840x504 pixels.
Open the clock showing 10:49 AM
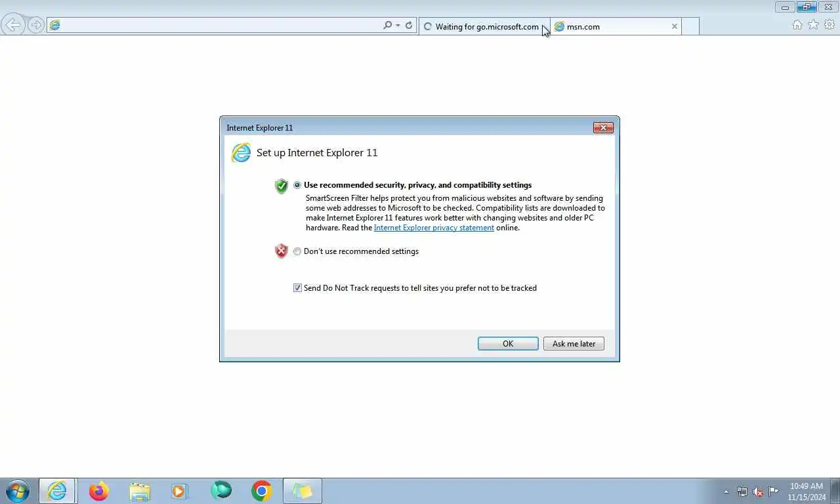[807, 492]
